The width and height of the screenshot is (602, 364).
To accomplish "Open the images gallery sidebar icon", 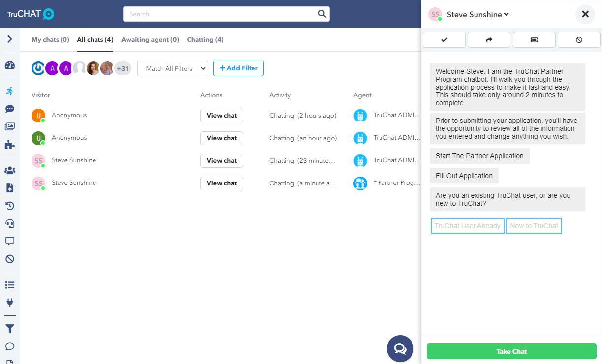I will 9,126.
